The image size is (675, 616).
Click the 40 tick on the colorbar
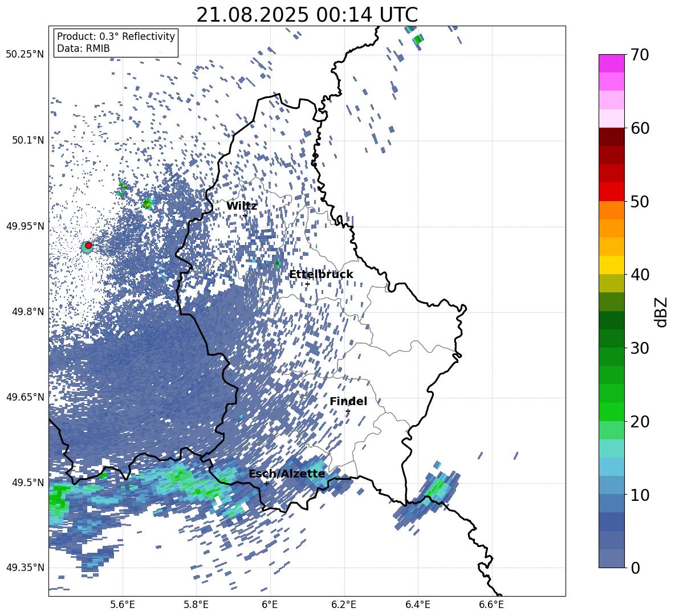coord(640,275)
